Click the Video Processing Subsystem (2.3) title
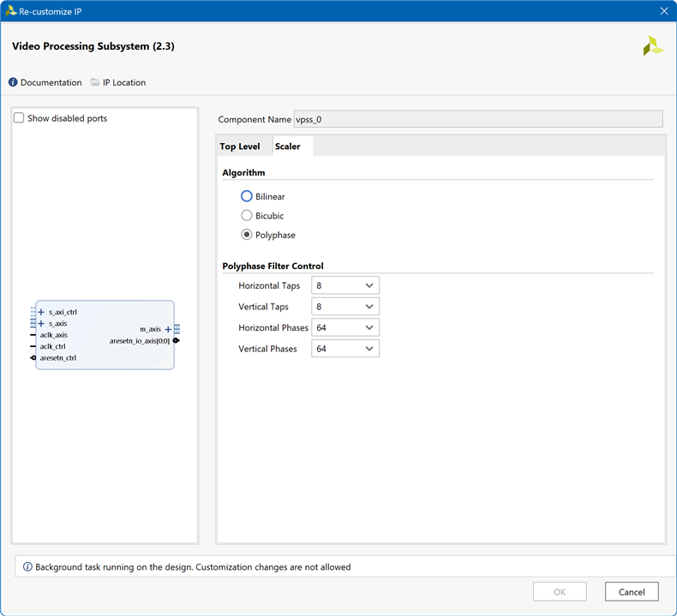The width and height of the screenshot is (677, 616). tap(93, 46)
